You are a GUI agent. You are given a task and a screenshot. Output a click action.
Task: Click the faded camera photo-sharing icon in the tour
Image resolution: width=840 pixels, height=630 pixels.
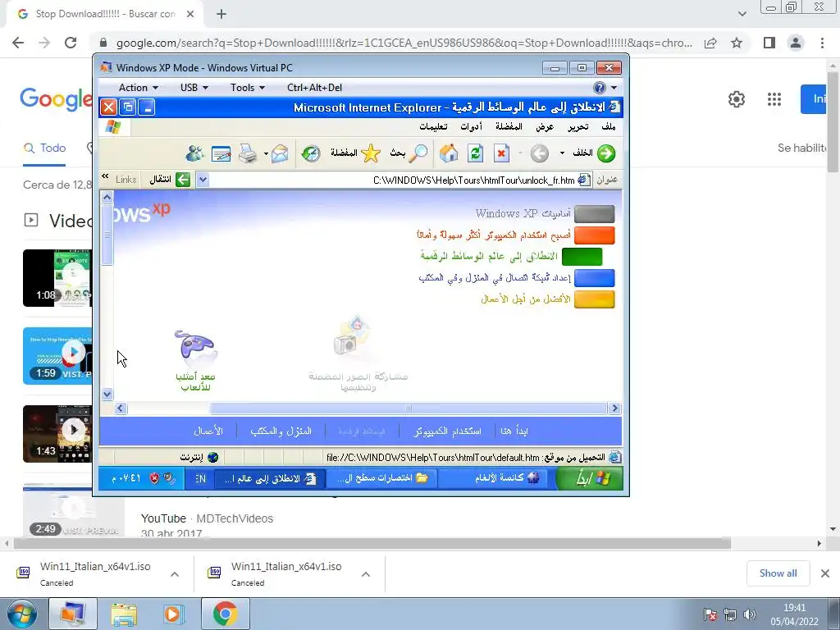(x=351, y=336)
